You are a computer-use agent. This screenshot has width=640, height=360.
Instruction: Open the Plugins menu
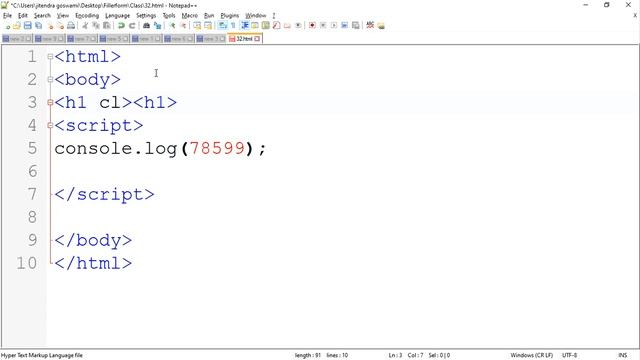click(229, 16)
